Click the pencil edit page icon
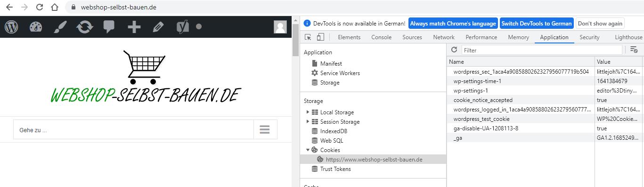The image size is (644, 187). pyautogui.click(x=158, y=27)
